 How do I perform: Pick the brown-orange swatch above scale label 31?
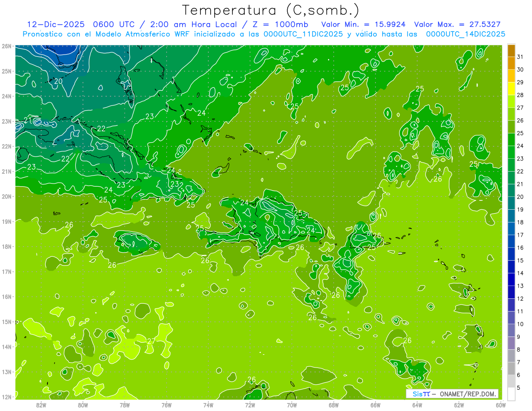point(511,51)
